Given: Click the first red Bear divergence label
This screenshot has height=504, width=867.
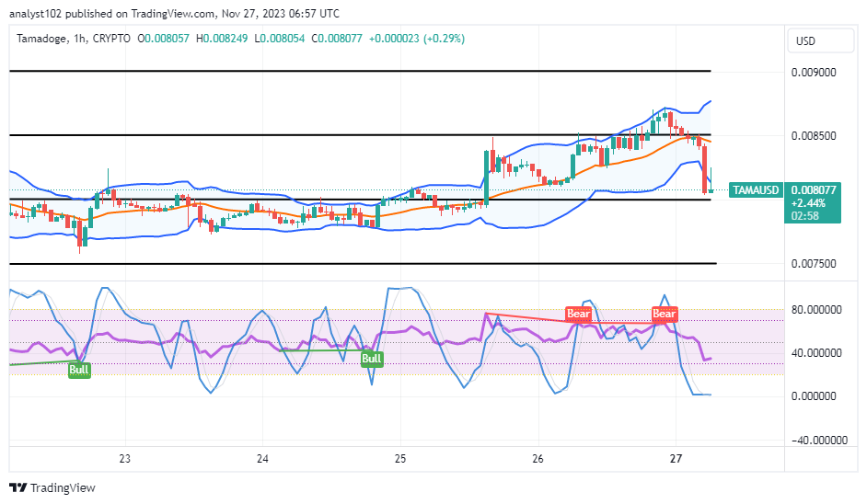Looking at the screenshot, I should click(x=578, y=314).
